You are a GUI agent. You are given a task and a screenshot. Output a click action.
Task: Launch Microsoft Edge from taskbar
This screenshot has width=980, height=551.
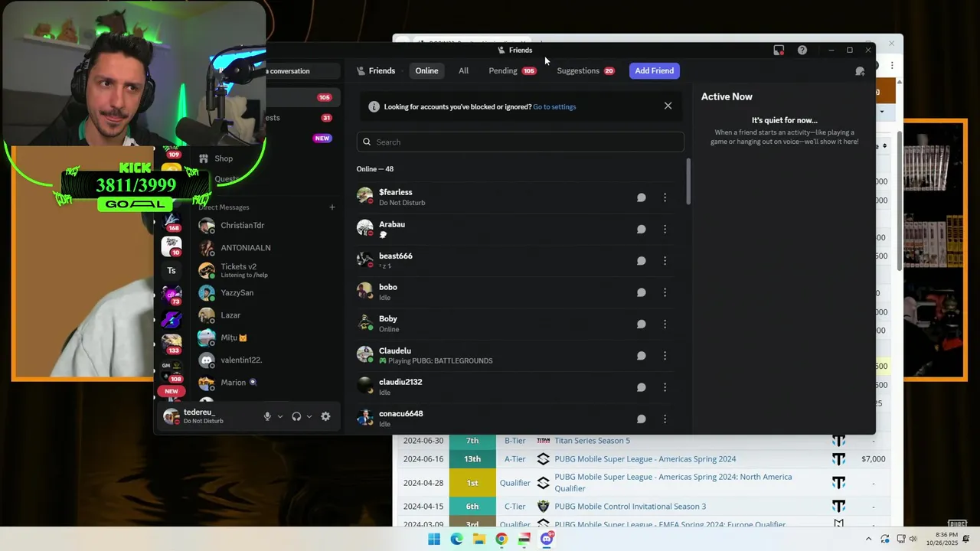pos(456,539)
